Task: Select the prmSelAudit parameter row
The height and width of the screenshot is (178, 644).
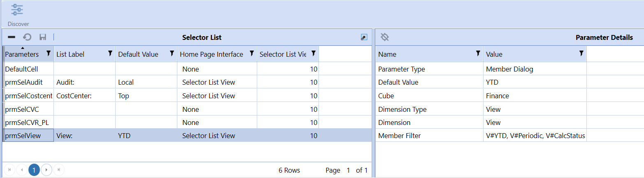Action: tap(187, 82)
